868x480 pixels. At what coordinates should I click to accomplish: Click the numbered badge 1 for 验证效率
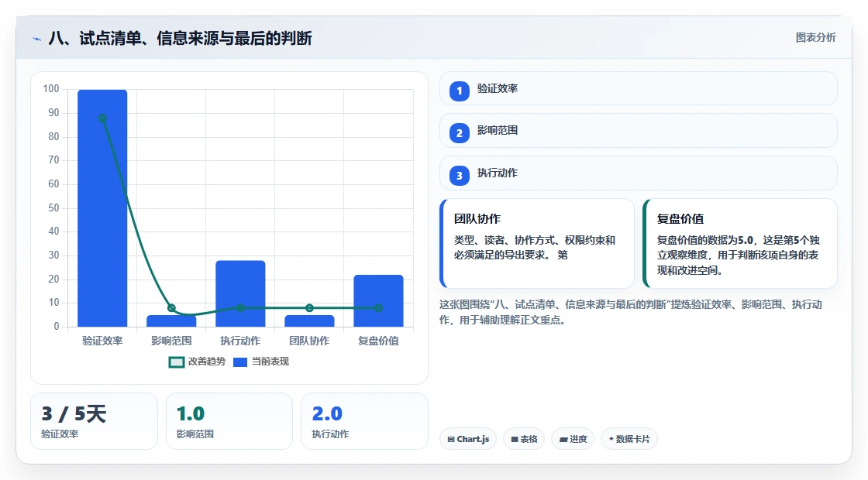pyautogui.click(x=459, y=91)
